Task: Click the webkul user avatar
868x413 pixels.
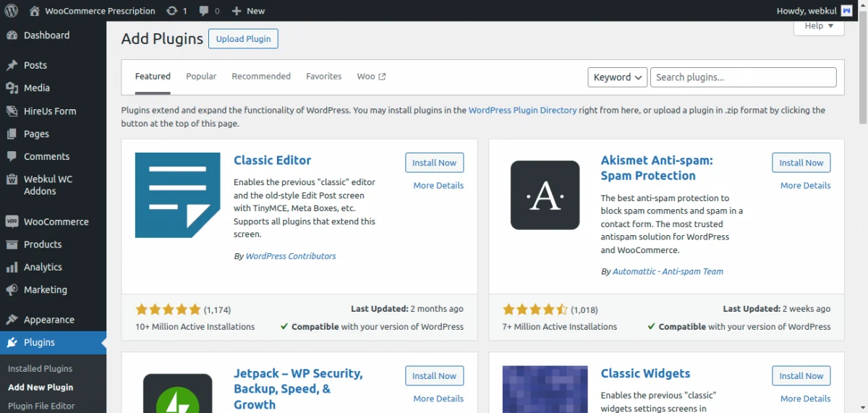Action: (846, 11)
